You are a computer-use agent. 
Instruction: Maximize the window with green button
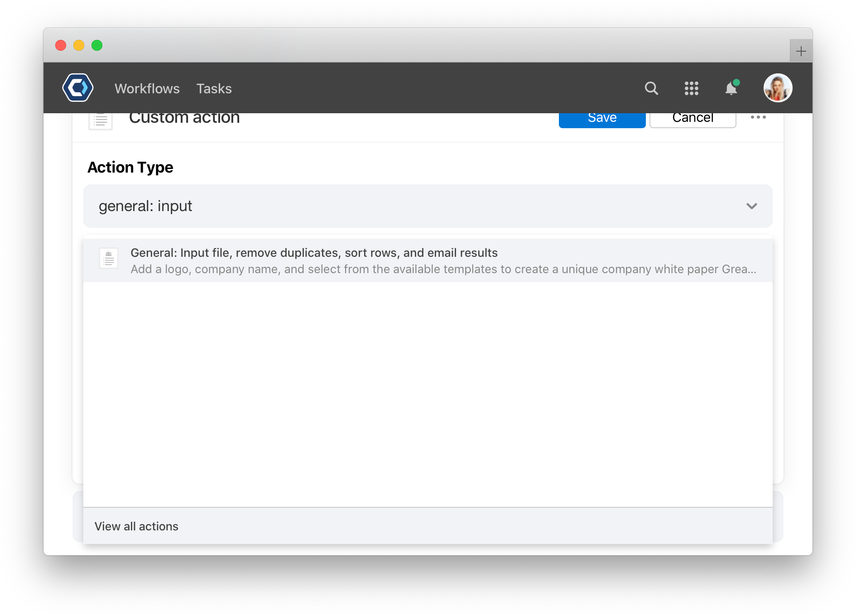tap(97, 45)
